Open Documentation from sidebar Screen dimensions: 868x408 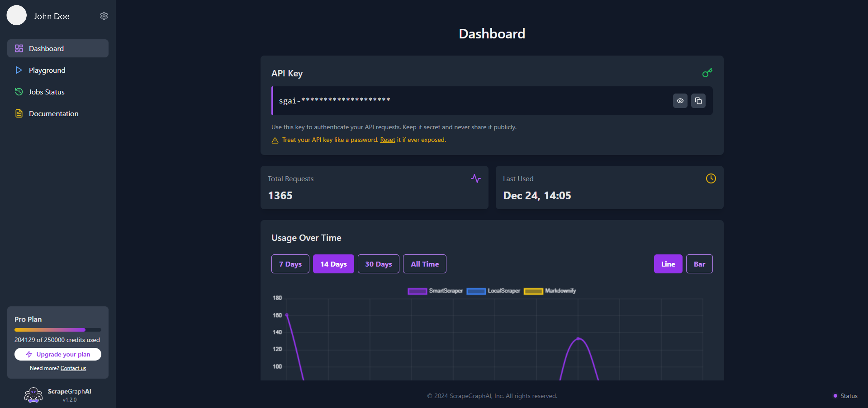click(x=53, y=113)
